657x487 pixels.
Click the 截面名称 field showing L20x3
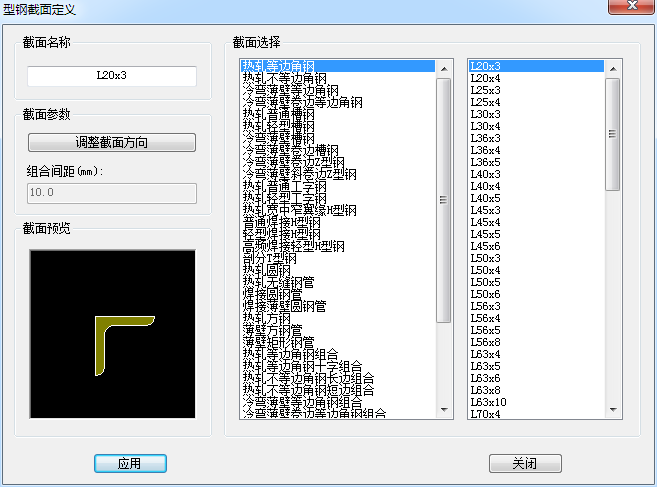click(112, 76)
